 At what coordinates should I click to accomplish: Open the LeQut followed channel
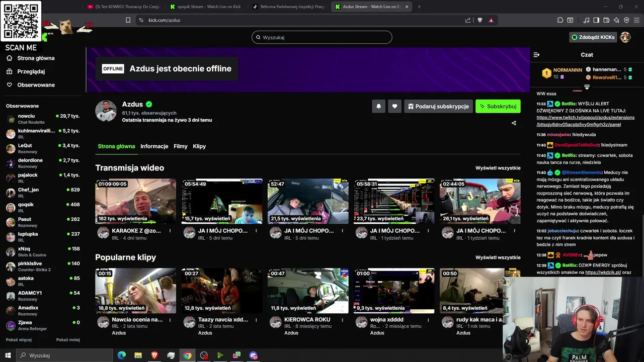pyautogui.click(x=43, y=148)
